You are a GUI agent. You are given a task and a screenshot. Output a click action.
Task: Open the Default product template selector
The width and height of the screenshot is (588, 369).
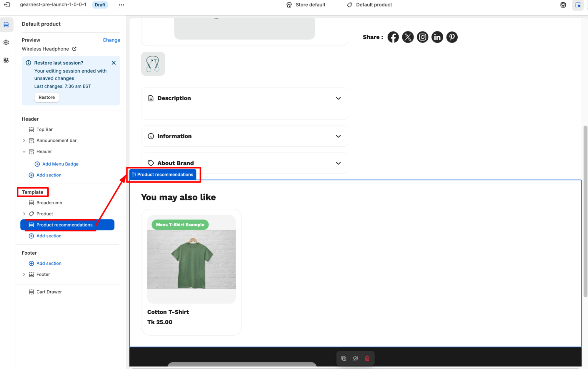370,5
